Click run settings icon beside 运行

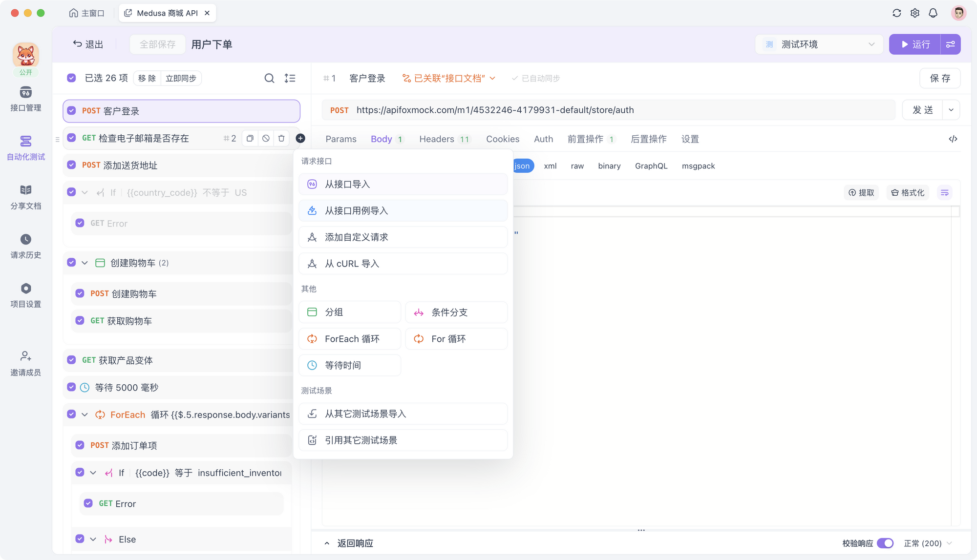951,44
